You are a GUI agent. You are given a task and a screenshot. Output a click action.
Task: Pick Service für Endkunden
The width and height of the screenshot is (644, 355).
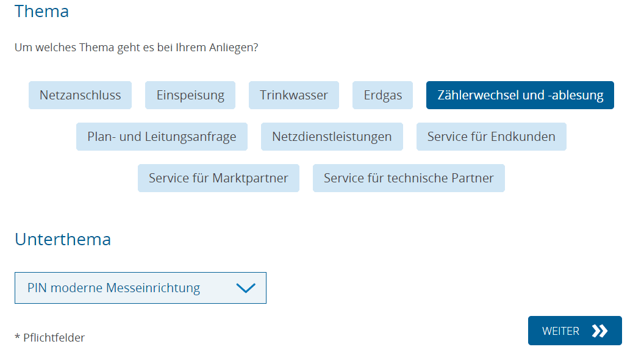491,137
